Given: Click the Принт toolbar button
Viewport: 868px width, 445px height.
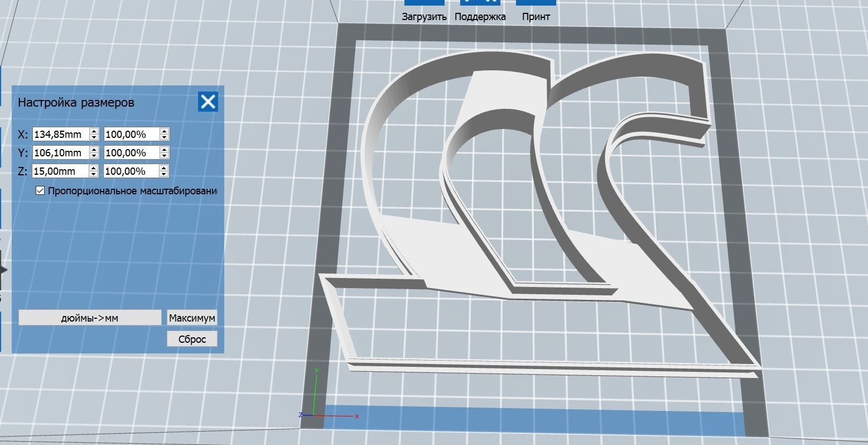Looking at the screenshot, I should [x=536, y=11].
